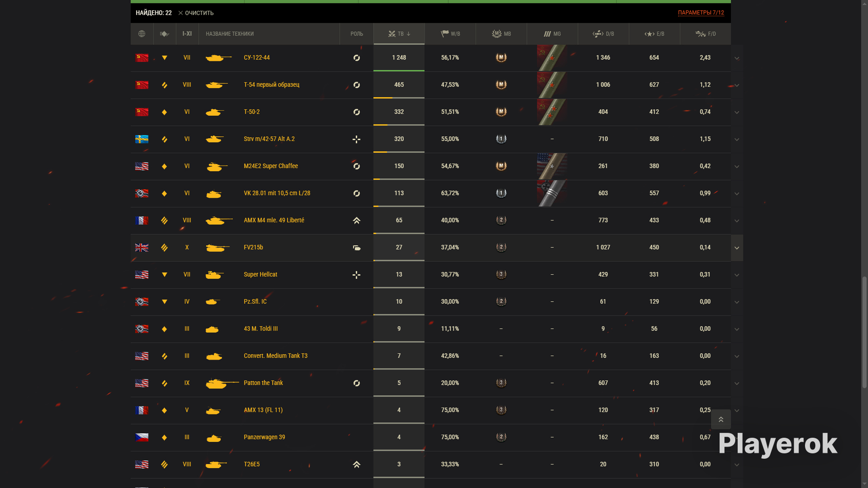The width and height of the screenshot is (868, 488).
Task: Expand the VK 28.01 row details
Action: click(737, 194)
